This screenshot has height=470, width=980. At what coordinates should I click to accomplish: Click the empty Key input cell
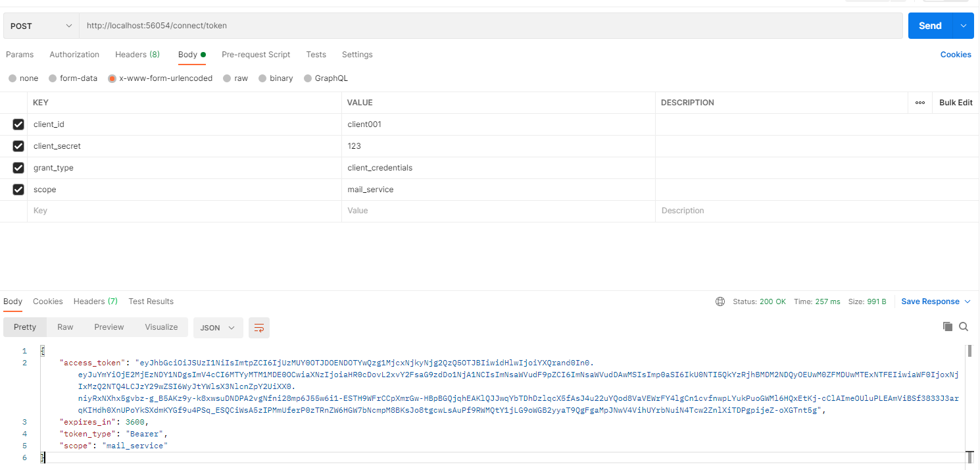pyautogui.click(x=184, y=211)
